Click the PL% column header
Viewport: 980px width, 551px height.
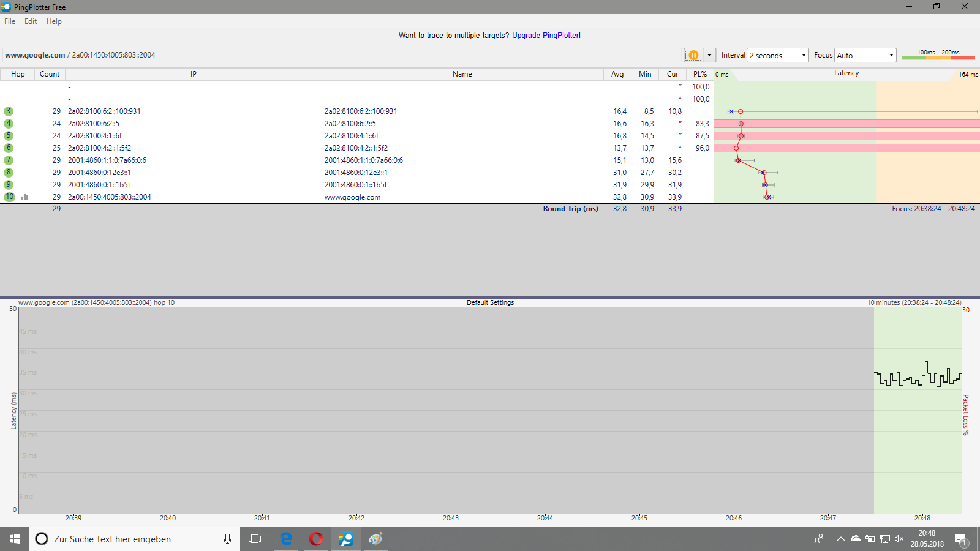[x=700, y=74]
